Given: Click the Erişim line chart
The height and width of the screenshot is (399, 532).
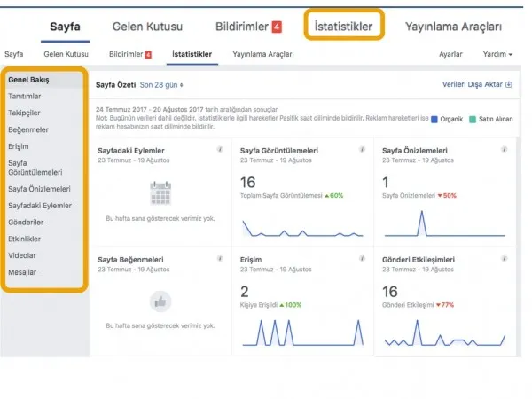Looking at the screenshot, I should (x=302, y=332).
